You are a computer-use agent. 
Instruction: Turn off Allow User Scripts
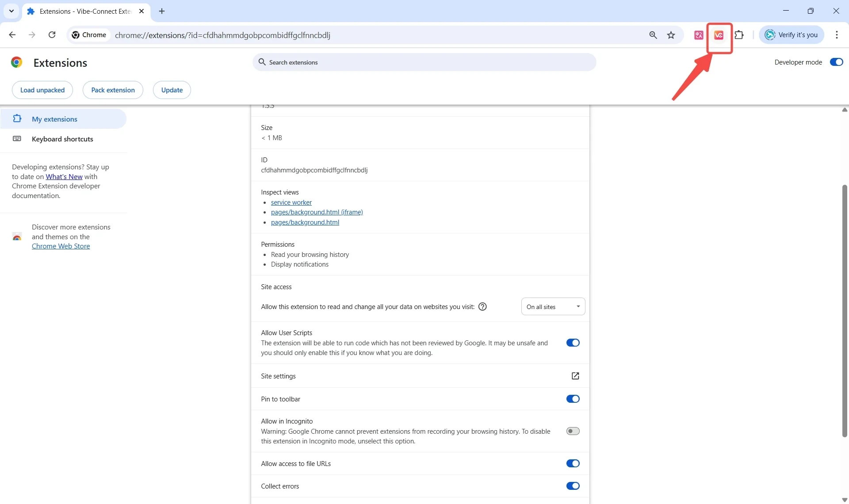pos(573,343)
